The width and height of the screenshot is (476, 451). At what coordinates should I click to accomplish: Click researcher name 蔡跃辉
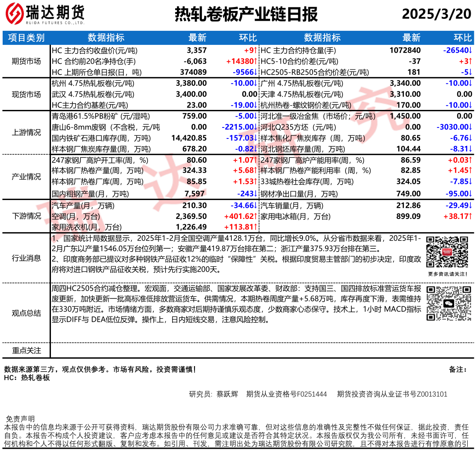pos(227,394)
